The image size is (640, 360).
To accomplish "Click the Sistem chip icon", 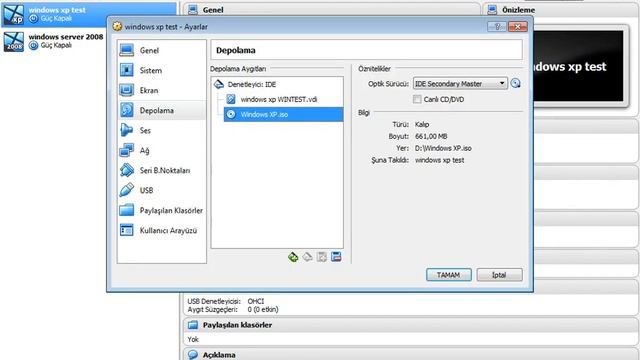I will pos(127,70).
